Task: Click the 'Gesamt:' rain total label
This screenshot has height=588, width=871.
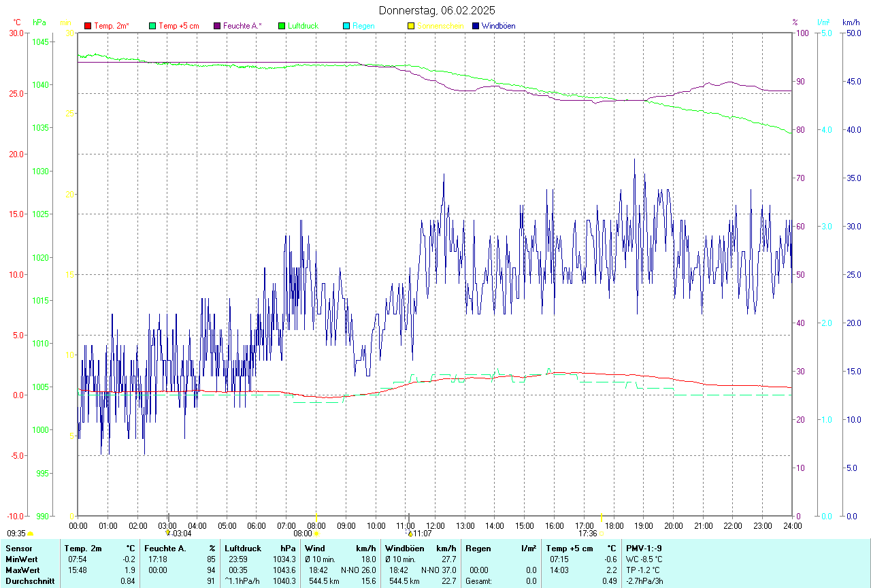Action: click(x=478, y=581)
